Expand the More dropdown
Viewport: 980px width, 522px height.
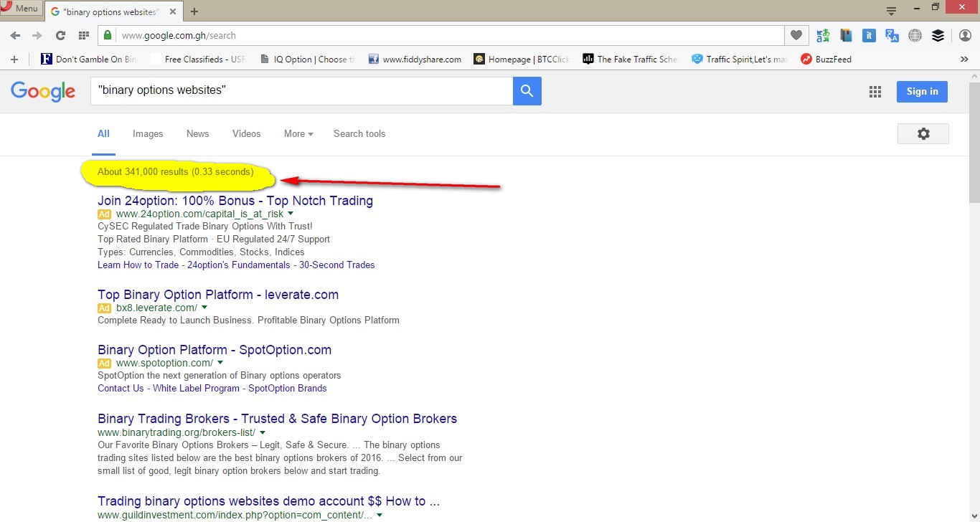298,133
